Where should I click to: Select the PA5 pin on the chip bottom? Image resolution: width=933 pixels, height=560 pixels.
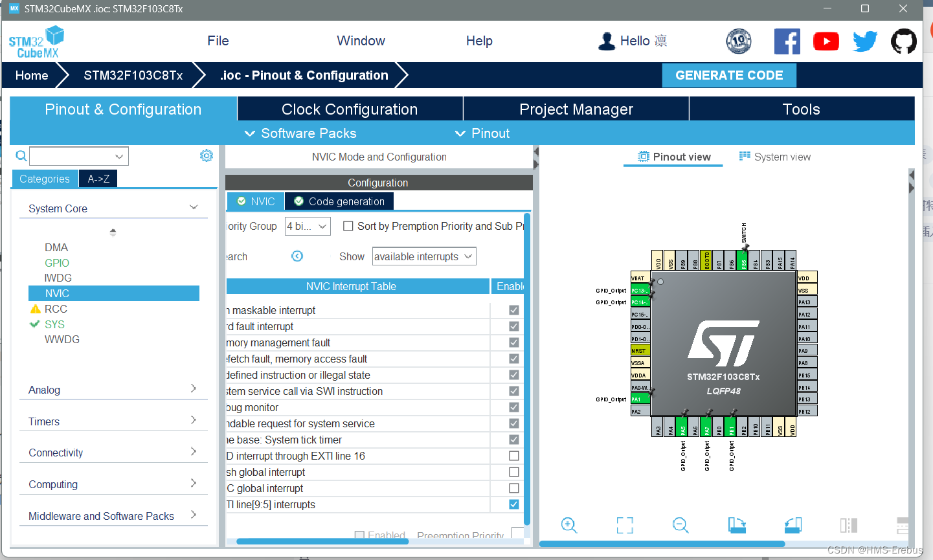click(x=682, y=427)
